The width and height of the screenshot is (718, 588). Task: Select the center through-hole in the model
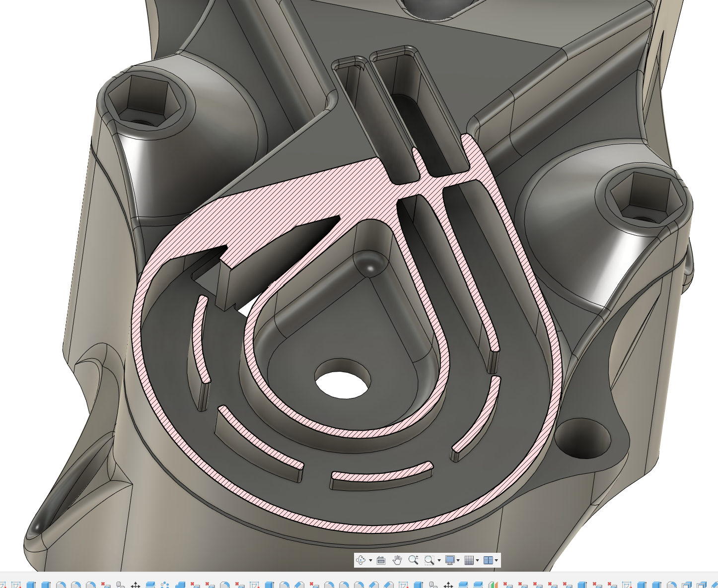(x=343, y=378)
